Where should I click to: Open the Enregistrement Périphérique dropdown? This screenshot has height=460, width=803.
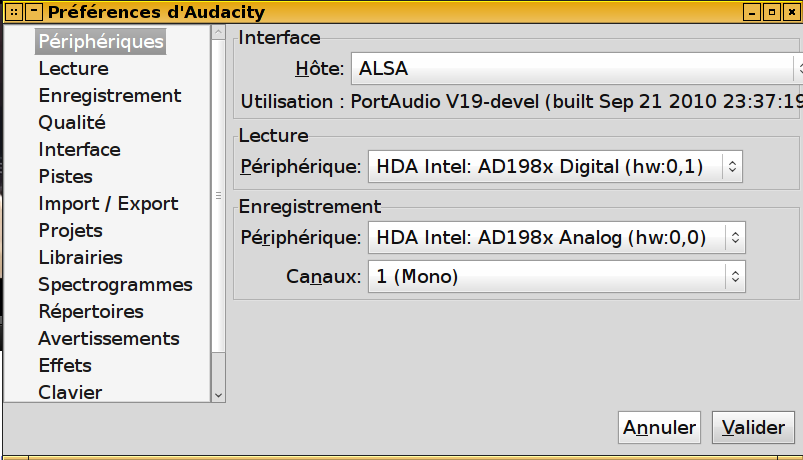pyautogui.click(x=557, y=238)
